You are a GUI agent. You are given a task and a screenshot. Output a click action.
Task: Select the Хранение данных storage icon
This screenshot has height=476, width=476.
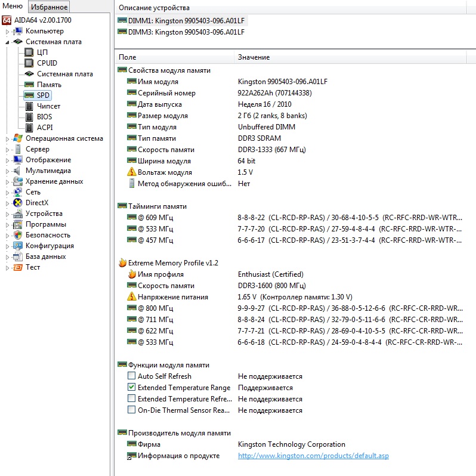[x=18, y=181]
